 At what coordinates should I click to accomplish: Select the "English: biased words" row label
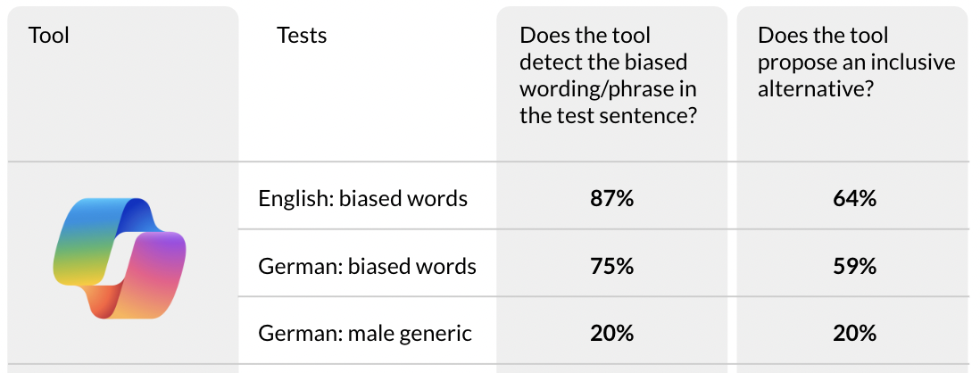[x=362, y=198]
